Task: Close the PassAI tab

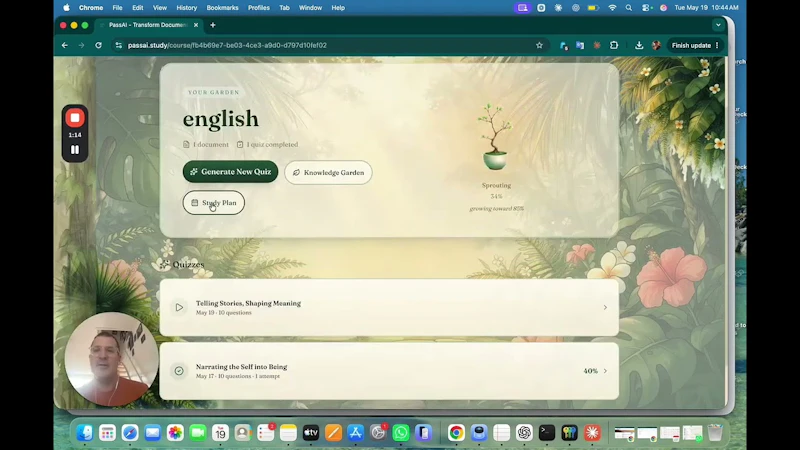Action: (x=196, y=25)
